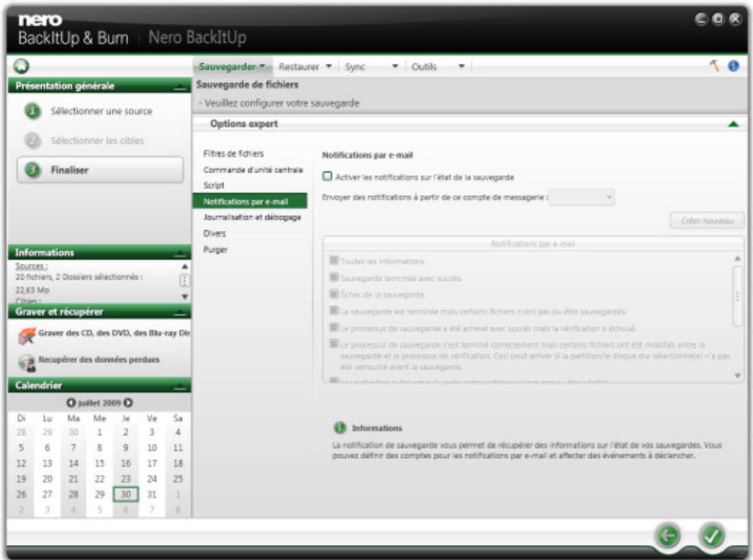Toggle checkbox for vérification a échoué
The height and width of the screenshot is (560, 753).
click(334, 327)
